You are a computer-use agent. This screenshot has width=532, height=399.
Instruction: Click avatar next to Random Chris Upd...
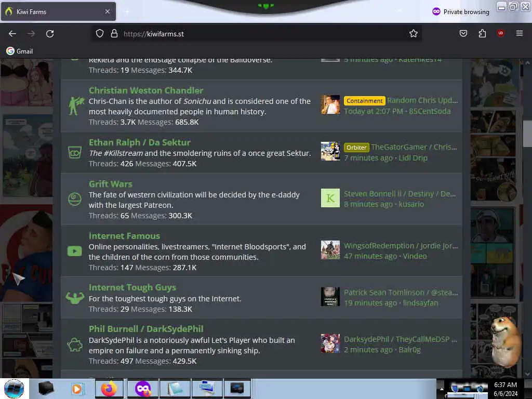point(330,104)
